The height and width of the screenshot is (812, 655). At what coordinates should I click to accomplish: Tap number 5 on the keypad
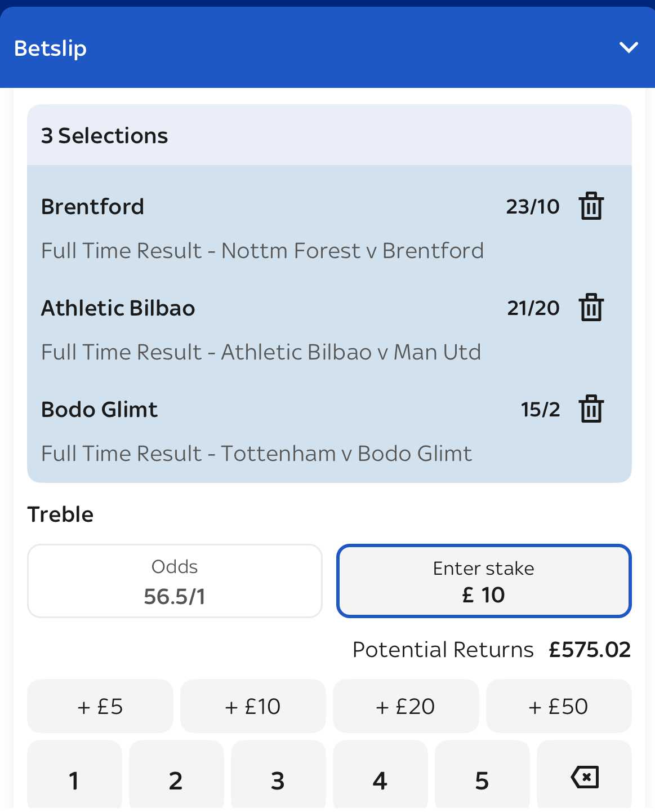(482, 778)
